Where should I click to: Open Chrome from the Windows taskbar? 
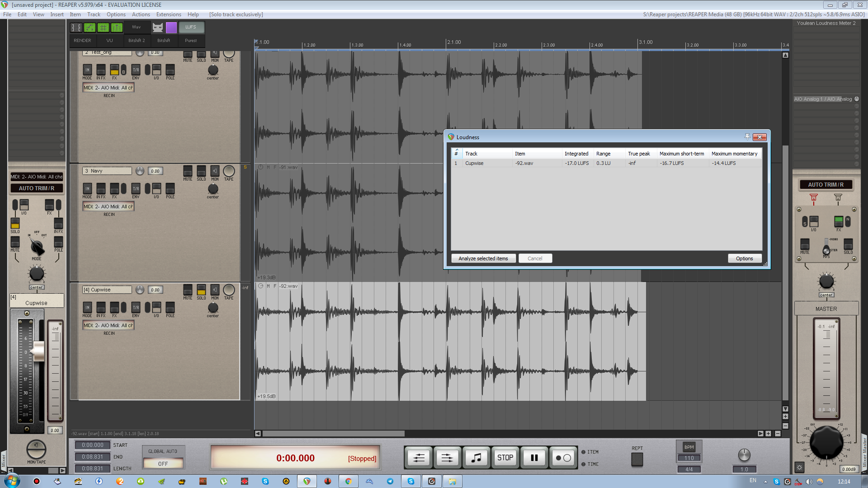click(x=348, y=481)
